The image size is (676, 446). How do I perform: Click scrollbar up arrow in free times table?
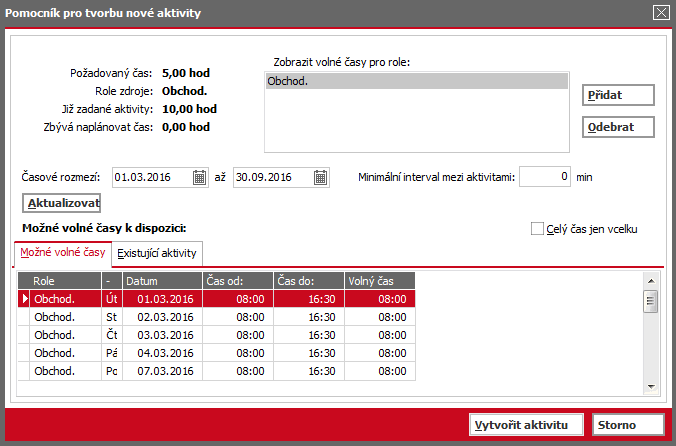651,281
